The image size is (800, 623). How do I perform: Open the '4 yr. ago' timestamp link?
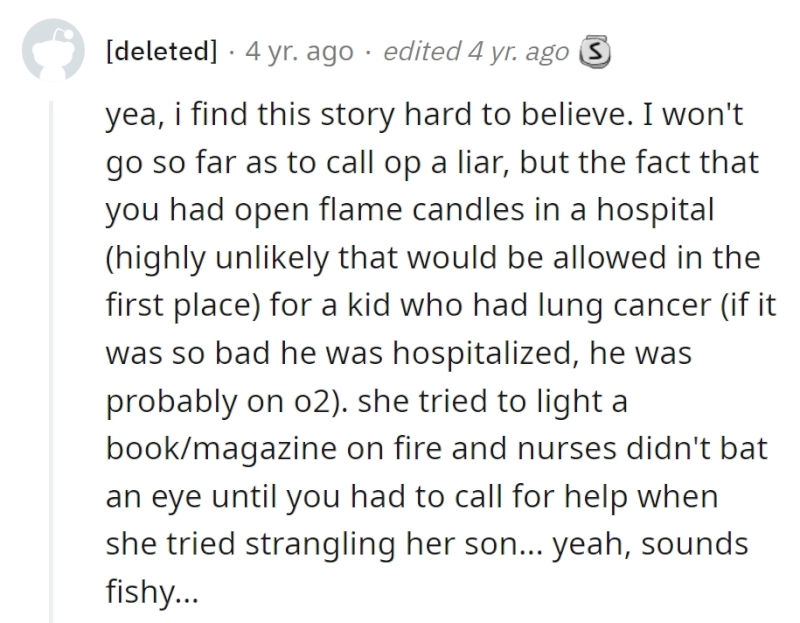tap(299, 52)
